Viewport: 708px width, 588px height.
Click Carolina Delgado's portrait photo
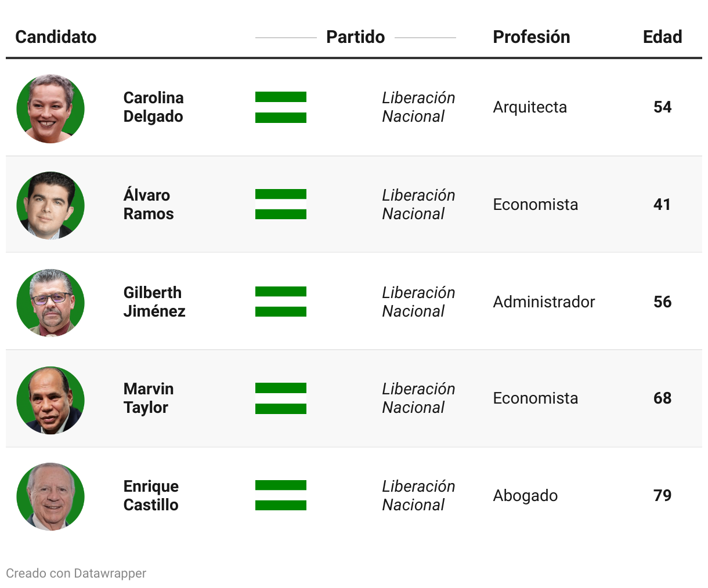(50, 108)
